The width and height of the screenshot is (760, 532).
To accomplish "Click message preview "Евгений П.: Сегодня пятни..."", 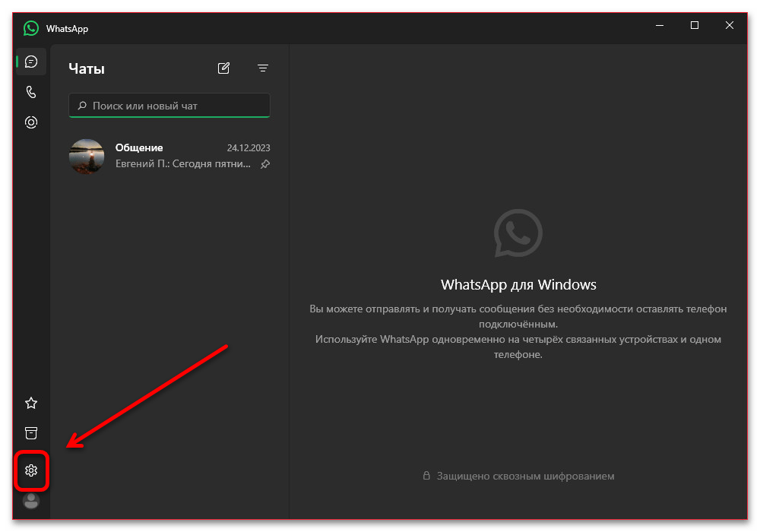I will pos(182,163).
